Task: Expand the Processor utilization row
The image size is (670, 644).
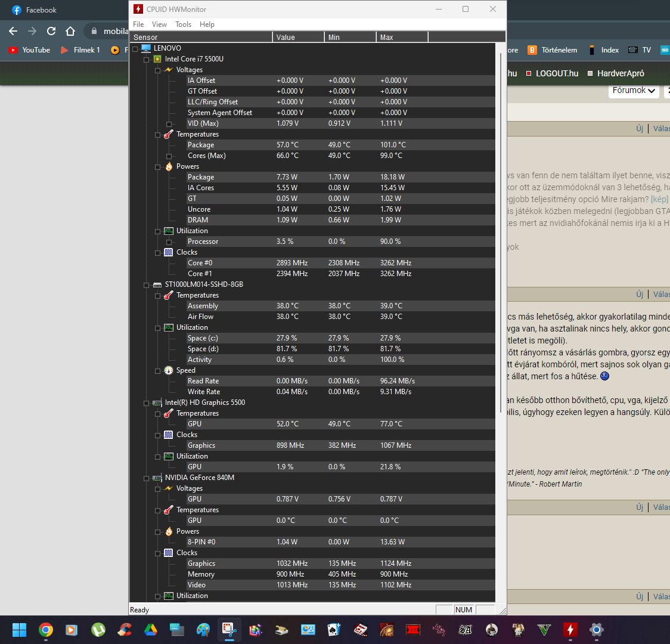Action: point(169,242)
